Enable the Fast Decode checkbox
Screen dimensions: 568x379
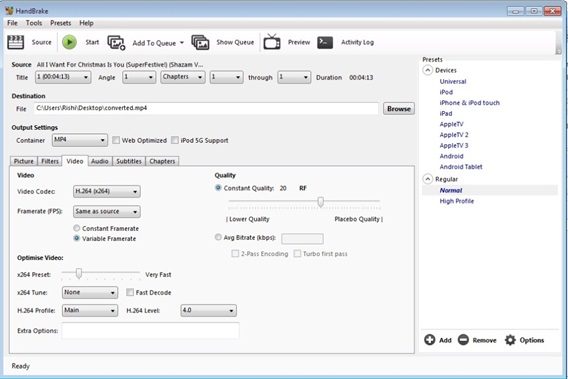(x=130, y=292)
